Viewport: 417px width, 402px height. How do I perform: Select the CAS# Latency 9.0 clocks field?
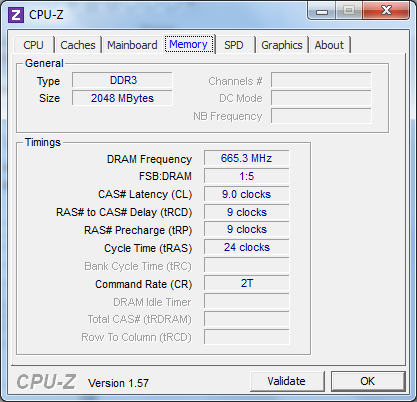click(247, 194)
